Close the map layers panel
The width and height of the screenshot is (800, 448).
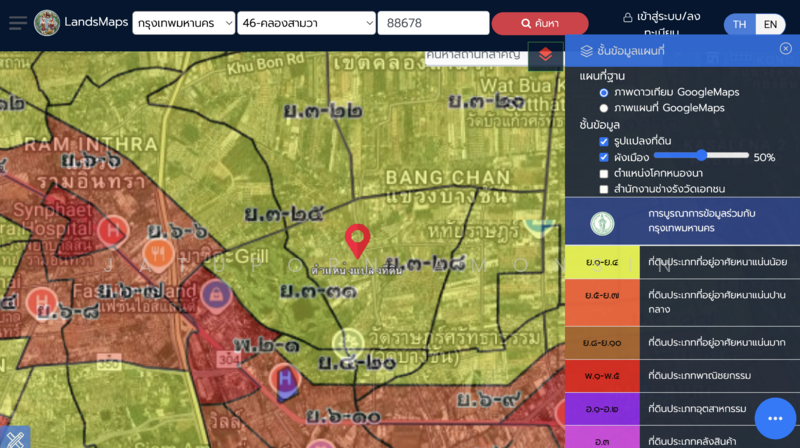[x=785, y=49]
